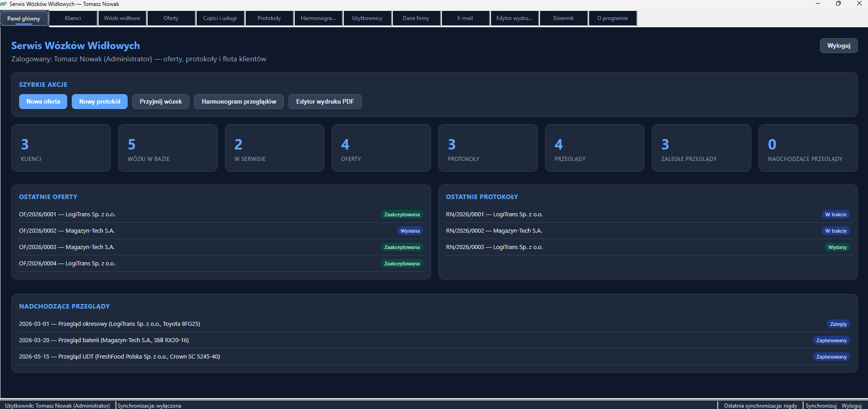Create a new offer with Nowa oferta

click(x=43, y=102)
